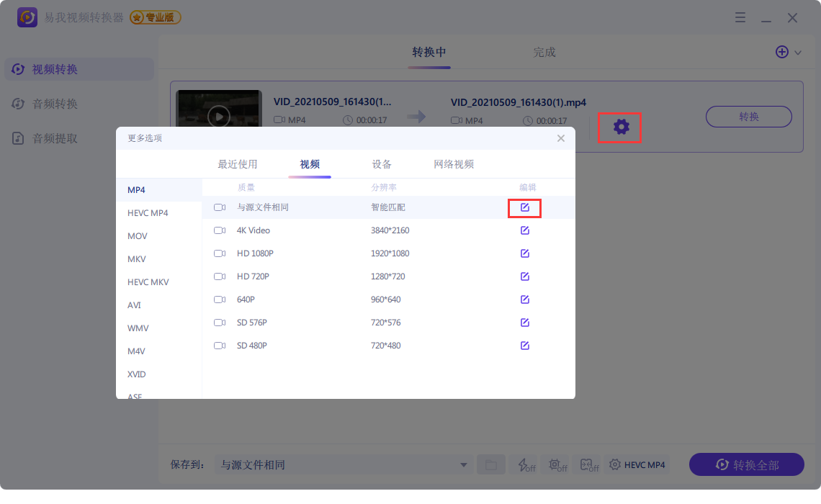Image resolution: width=821 pixels, height=504 pixels.
Task: Switch to the 设备 tab
Action: tap(382, 164)
